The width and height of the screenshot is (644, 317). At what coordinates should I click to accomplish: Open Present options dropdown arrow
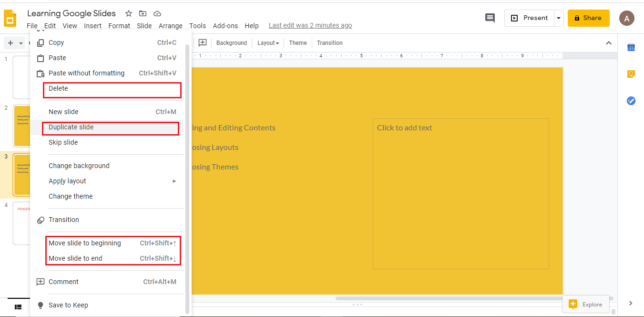[559, 18]
